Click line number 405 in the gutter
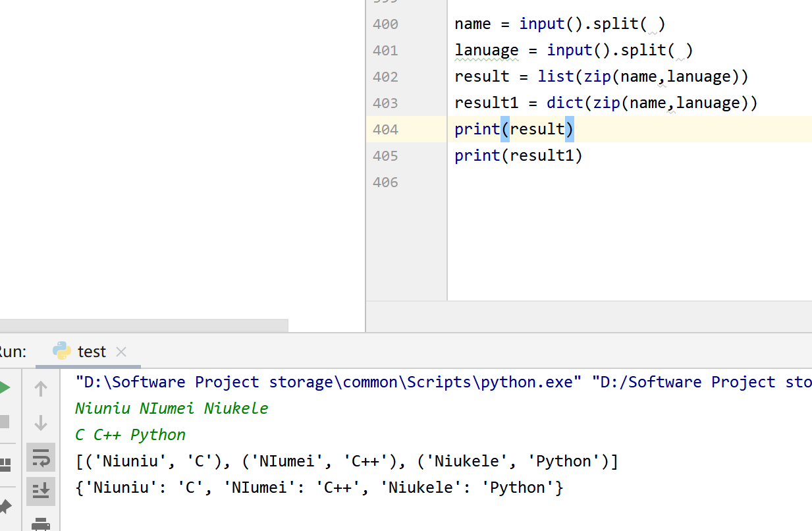This screenshot has height=531, width=812. [x=385, y=156]
